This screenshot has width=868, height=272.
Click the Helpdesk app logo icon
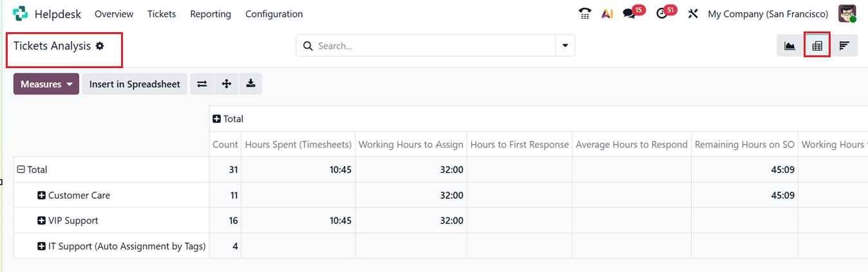point(20,14)
